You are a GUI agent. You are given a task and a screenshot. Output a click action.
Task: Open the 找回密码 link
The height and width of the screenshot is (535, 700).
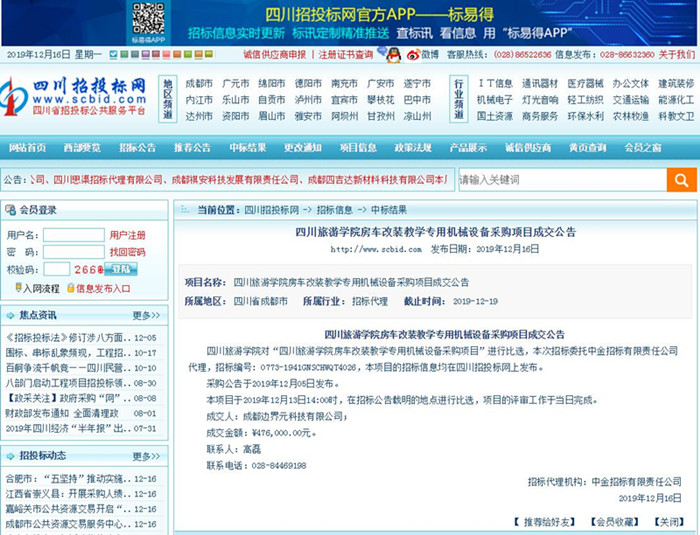click(x=128, y=252)
